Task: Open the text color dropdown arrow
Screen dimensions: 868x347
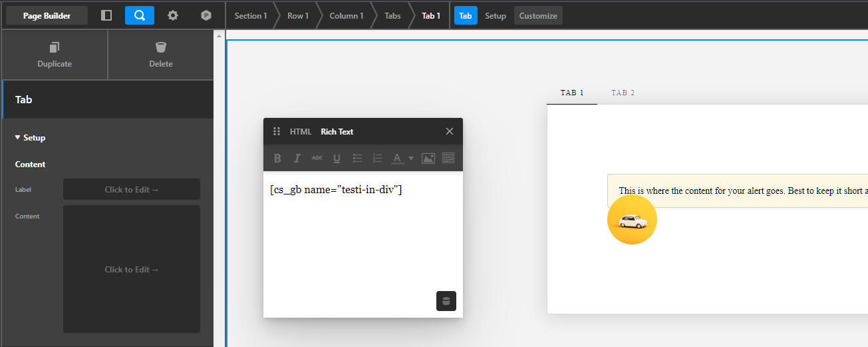Action: click(x=411, y=159)
